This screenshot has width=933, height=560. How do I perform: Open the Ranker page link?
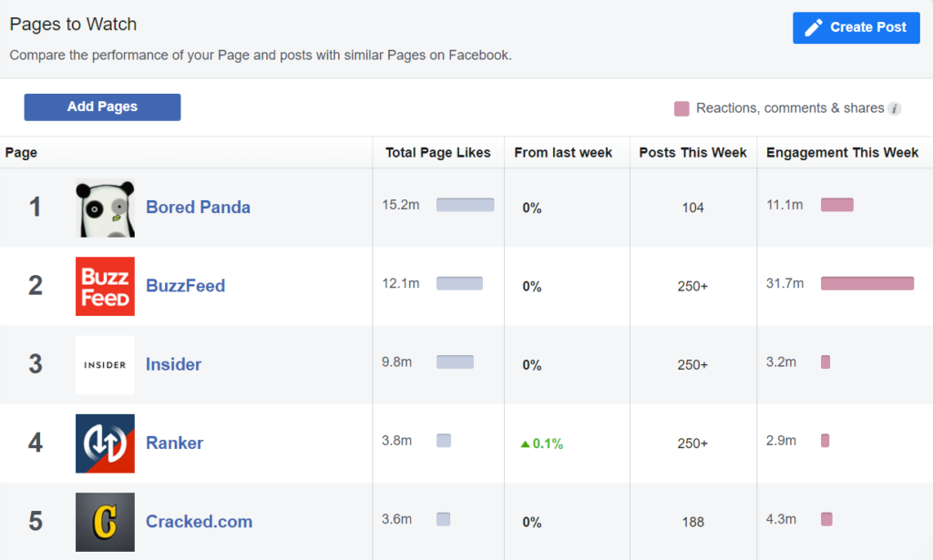[174, 443]
